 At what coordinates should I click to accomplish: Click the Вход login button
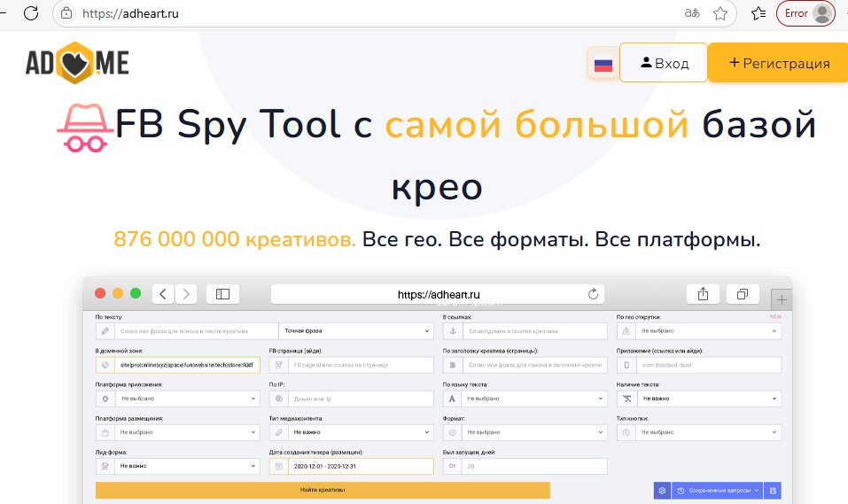[664, 63]
